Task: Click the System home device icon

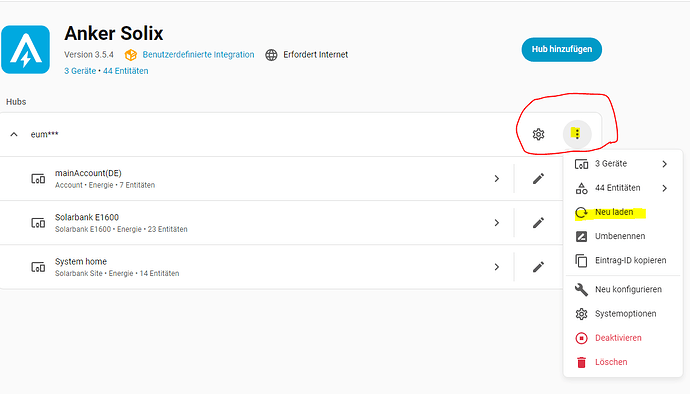Action: pyautogui.click(x=38, y=267)
